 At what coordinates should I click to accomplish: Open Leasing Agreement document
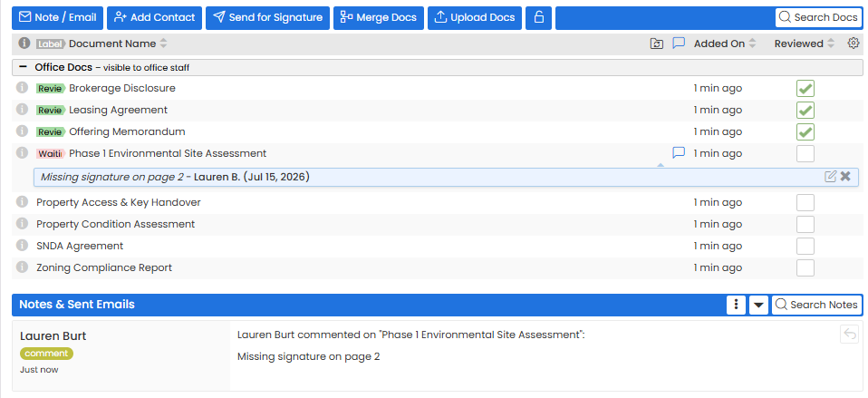pyautogui.click(x=118, y=110)
